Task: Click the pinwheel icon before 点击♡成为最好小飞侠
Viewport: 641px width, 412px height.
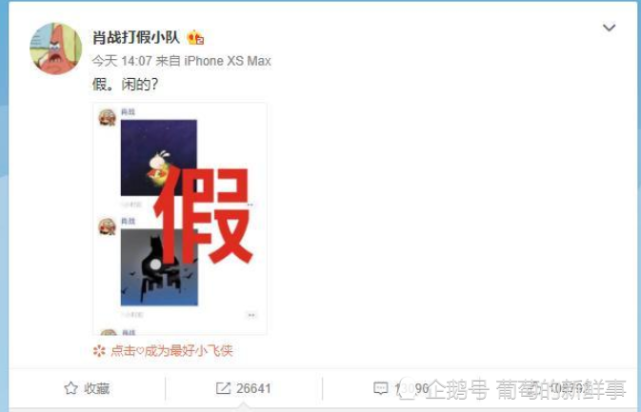Action: click(x=99, y=351)
